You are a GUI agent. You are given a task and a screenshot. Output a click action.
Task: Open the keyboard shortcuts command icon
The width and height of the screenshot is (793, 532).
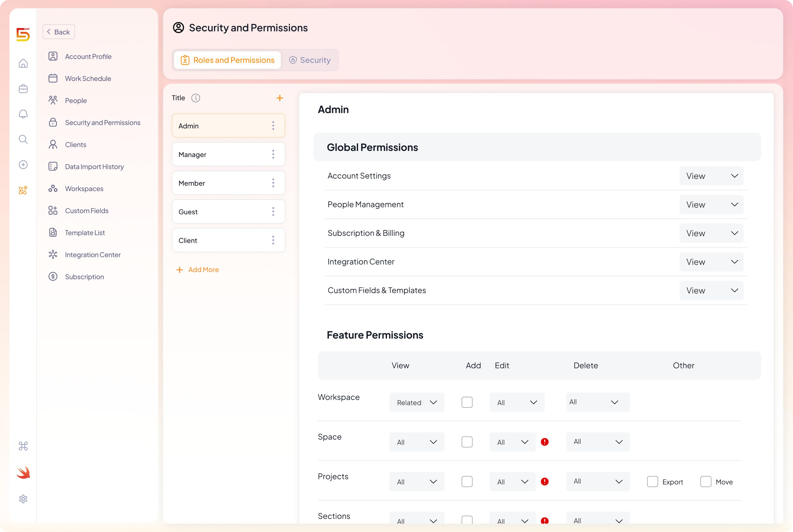click(23, 446)
